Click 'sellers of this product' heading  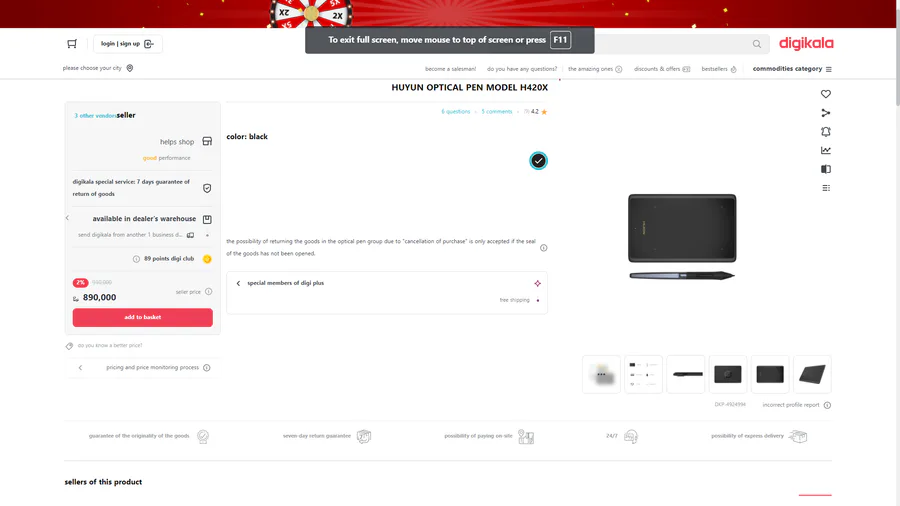103,482
